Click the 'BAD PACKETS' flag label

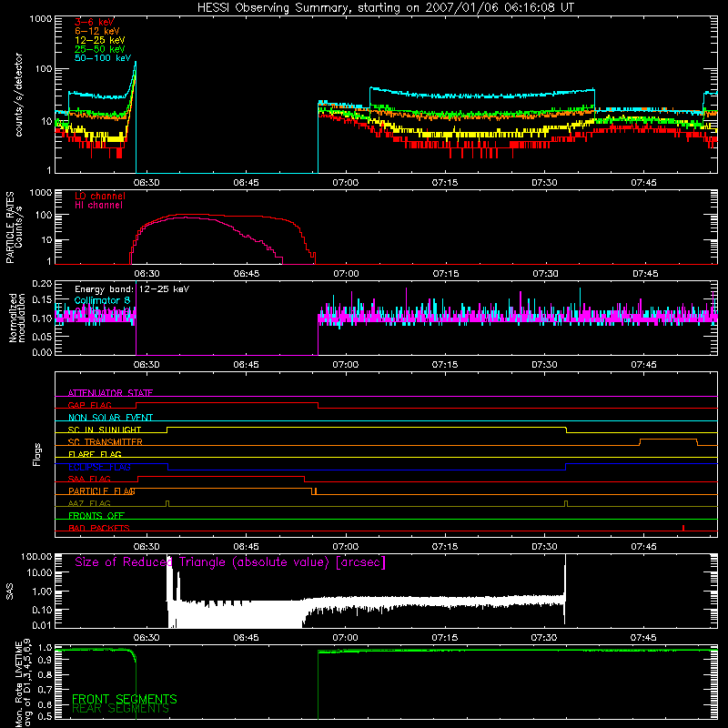(99, 528)
